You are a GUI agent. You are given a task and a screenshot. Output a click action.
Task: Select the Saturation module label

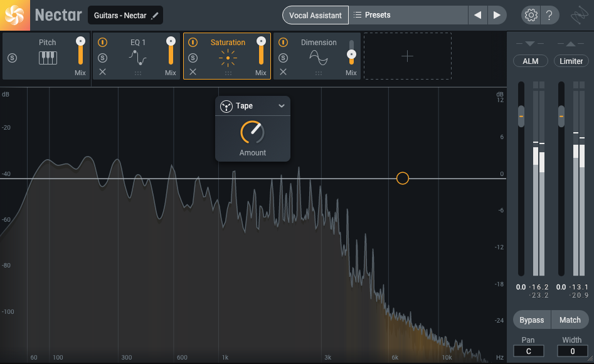(x=228, y=43)
